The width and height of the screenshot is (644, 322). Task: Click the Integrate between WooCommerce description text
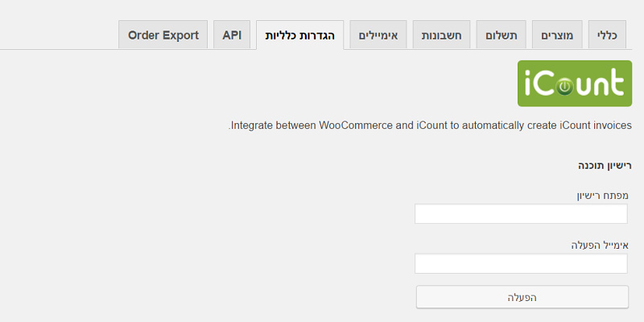[x=430, y=126]
